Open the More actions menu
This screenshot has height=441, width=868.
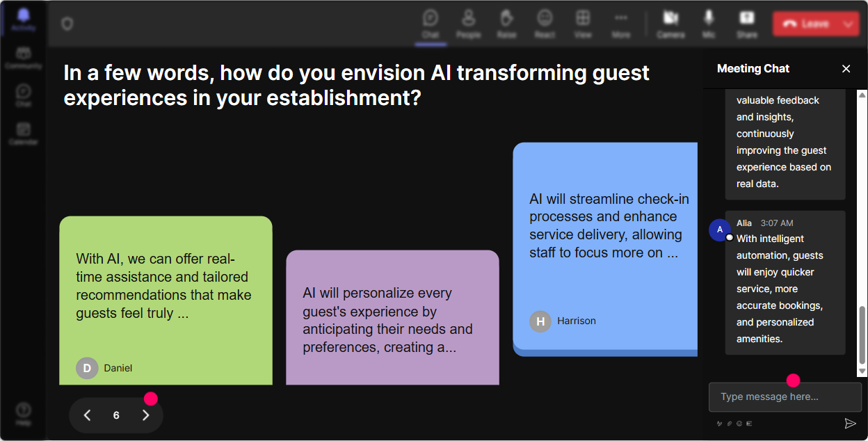(621, 24)
